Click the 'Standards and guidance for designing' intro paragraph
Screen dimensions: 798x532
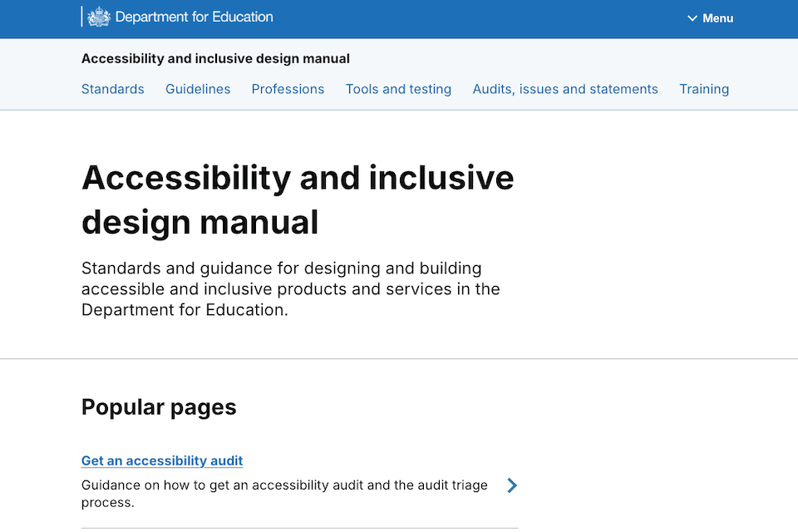click(291, 289)
